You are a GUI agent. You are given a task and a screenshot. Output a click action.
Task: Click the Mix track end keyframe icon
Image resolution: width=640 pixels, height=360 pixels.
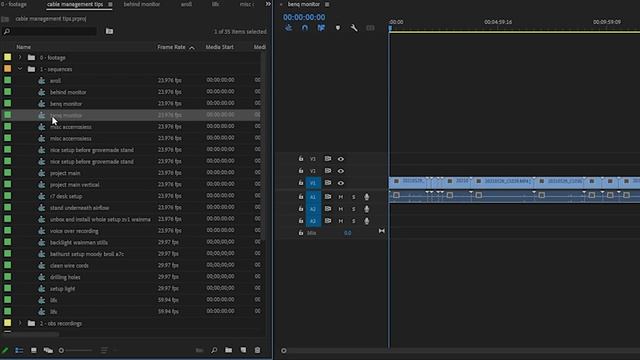(x=382, y=231)
